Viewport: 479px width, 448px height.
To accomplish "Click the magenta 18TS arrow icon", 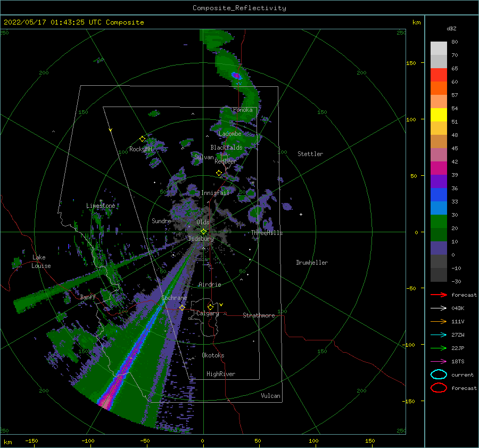I will [x=439, y=361].
